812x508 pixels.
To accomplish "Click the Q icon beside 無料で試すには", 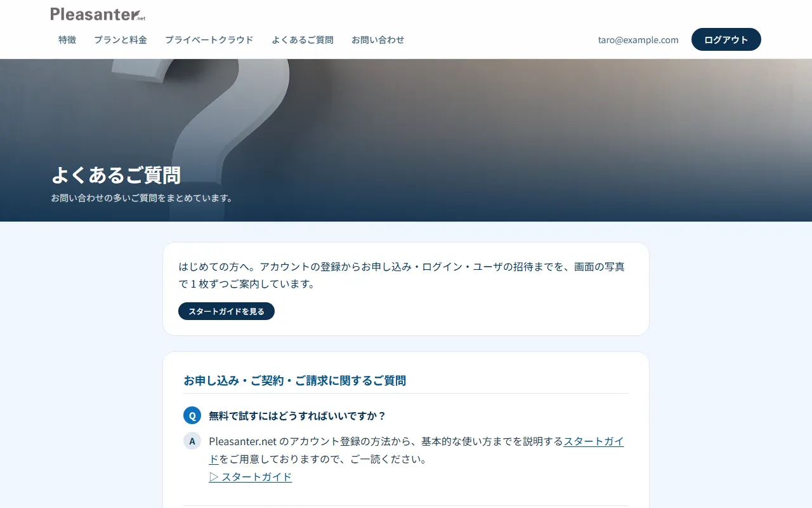I will point(192,415).
